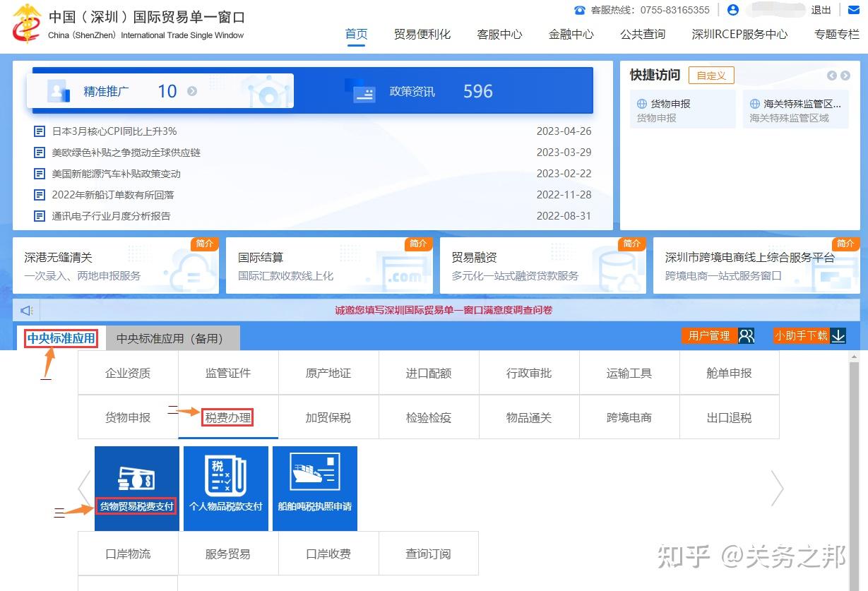This screenshot has height=591, width=868.
Task: Open 船舶吨税执照申请 tile
Action: 314,487
